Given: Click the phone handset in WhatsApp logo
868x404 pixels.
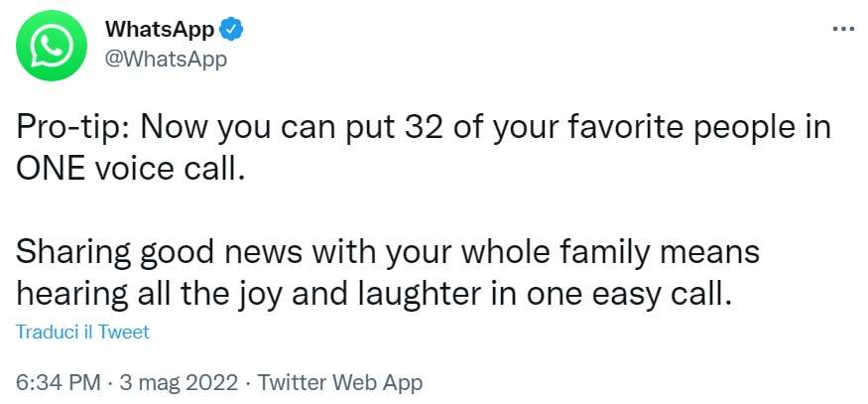Looking at the screenshot, I should tap(52, 46).
